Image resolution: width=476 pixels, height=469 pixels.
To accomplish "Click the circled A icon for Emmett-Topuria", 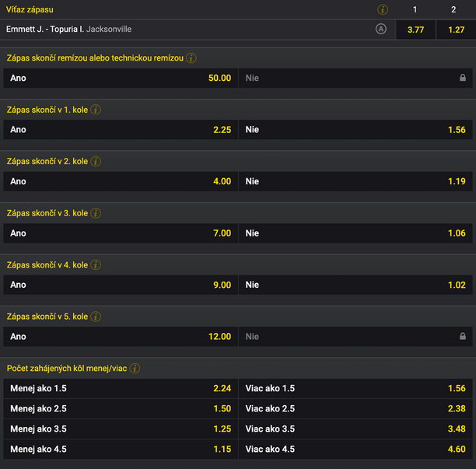I will click(x=381, y=29).
